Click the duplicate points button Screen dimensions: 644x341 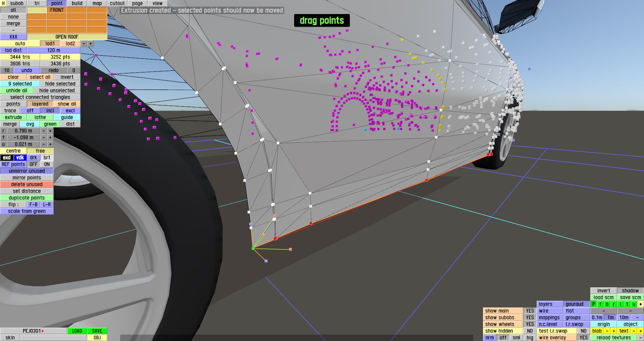point(27,198)
